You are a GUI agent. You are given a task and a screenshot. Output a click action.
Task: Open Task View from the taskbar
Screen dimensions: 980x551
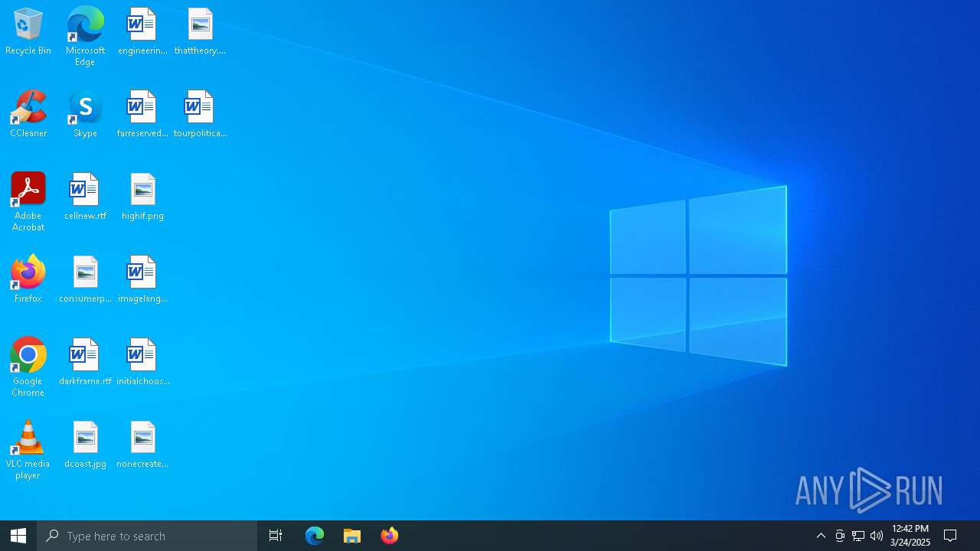click(276, 536)
